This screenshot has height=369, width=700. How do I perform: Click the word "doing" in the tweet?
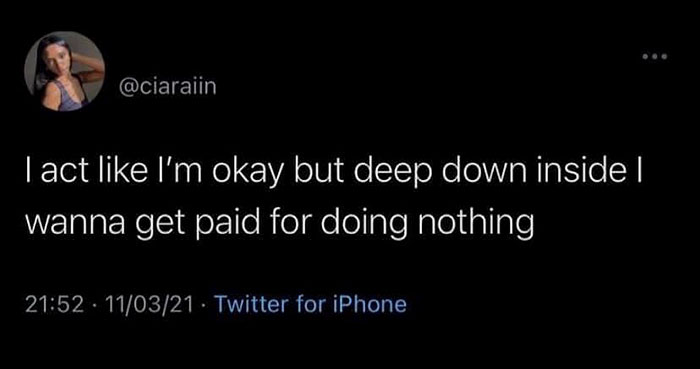pyautogui.click(x=362, y=222)
